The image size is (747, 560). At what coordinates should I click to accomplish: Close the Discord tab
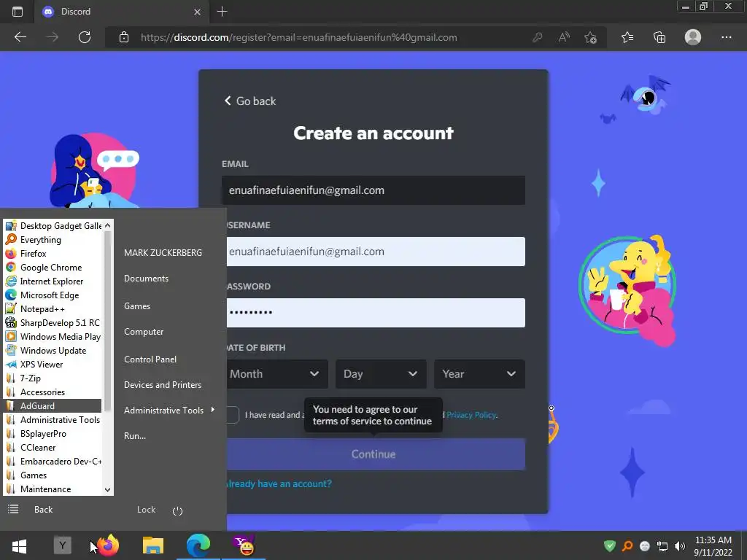(197, 12)
